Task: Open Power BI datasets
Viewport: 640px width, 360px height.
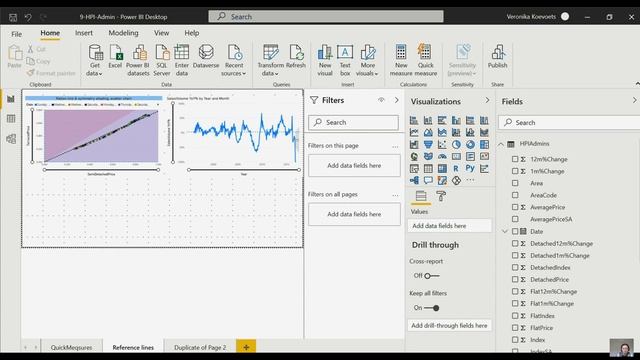Action: click(138, 60)
